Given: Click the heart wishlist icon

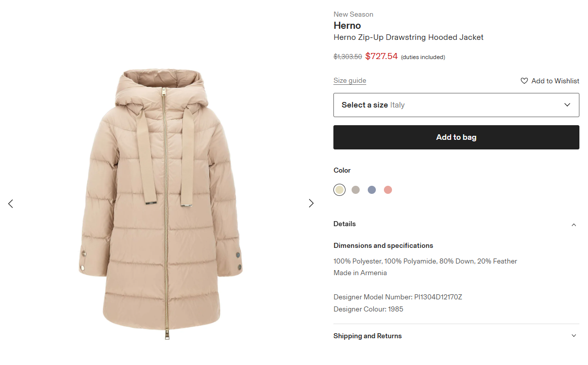Looking at the screenshot, I should click(x=524, y=81).
